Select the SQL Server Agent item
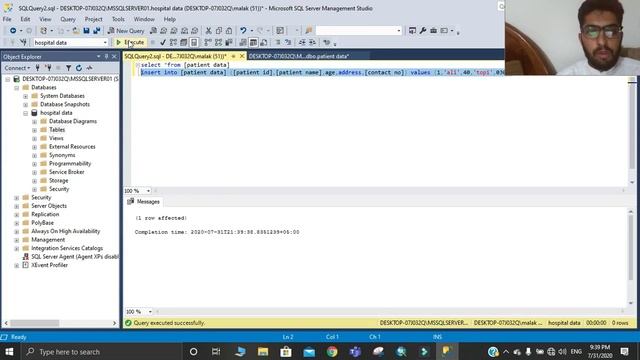 pyautogui.click(x=75, y=257)
